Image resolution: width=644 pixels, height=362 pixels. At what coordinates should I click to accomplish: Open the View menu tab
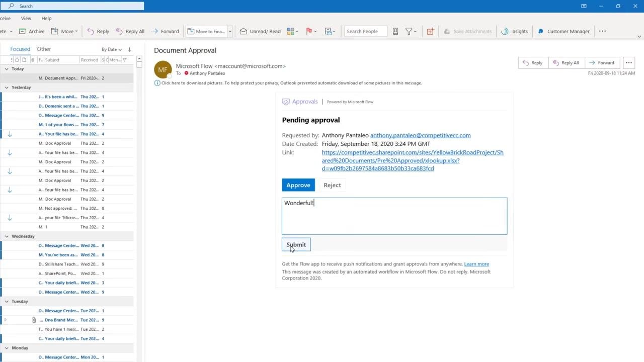point(26,18)
